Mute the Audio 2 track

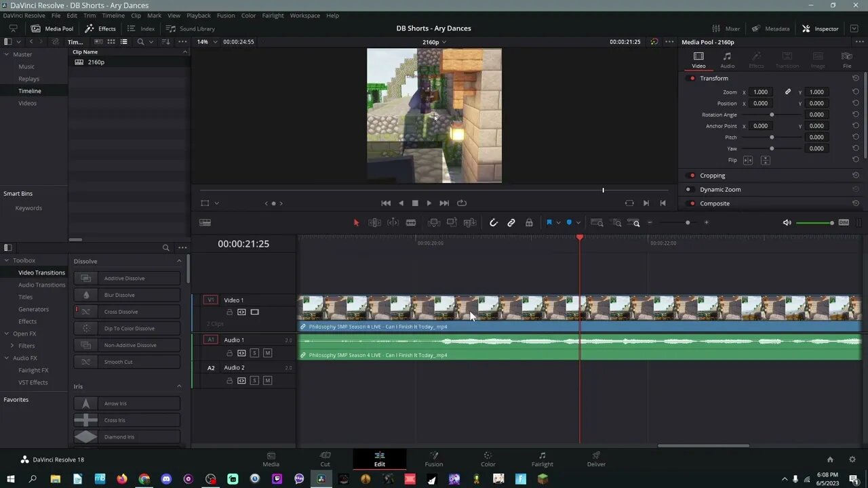point(267,381)
